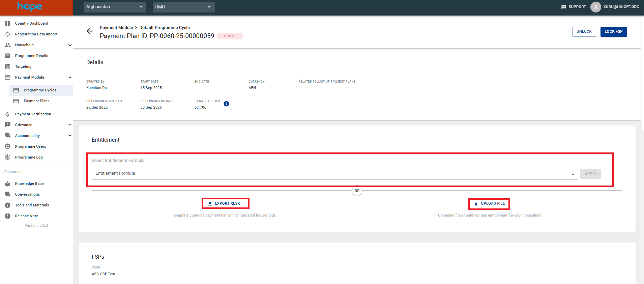Click the Country Dashboard icon
Image resolution: width=644 pixels, height=284 pixels.
(8, 23)
